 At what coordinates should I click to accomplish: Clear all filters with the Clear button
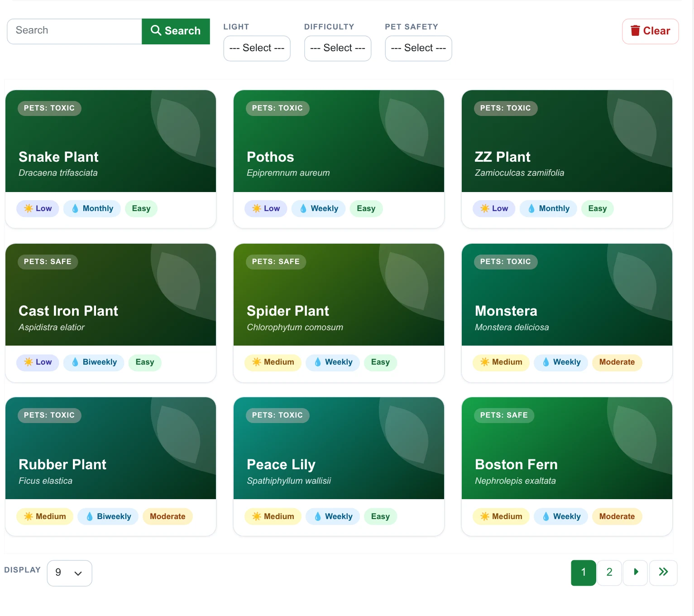[651, 31]
